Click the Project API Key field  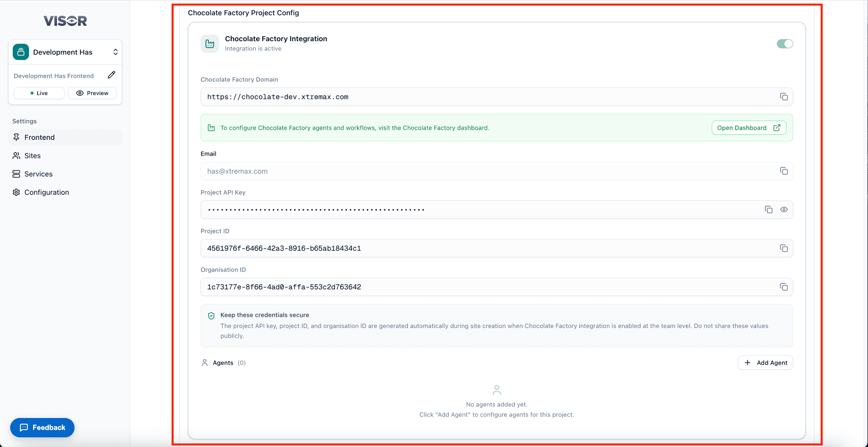497,210
